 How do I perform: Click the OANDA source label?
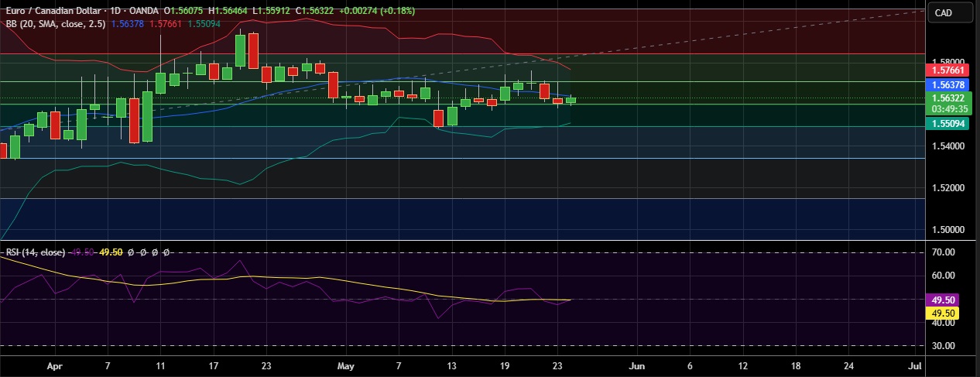[x=144, y=11]
